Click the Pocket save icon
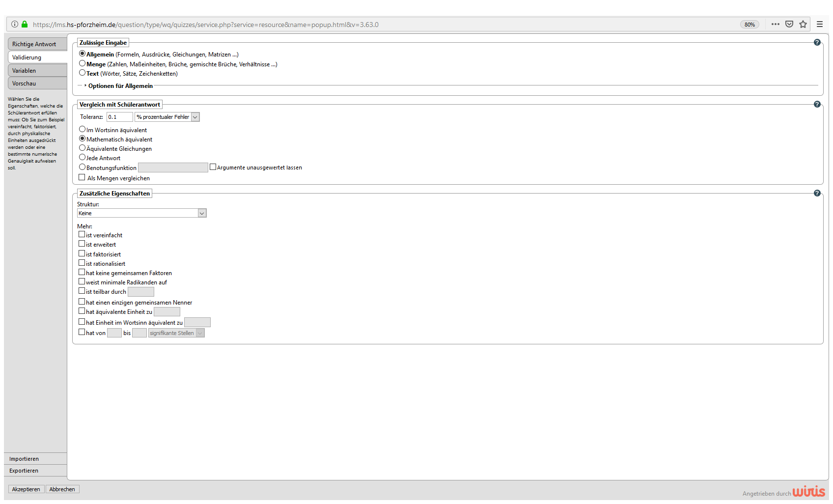 point(789,25)
